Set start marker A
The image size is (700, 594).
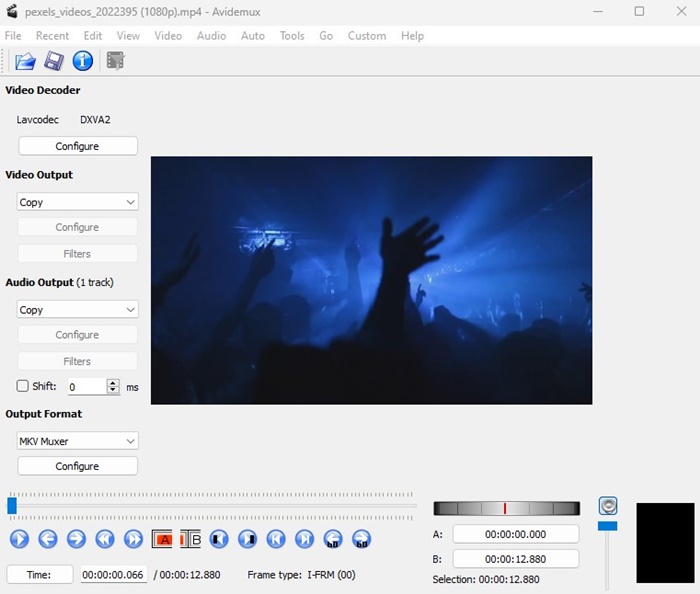tap(162, 539)
